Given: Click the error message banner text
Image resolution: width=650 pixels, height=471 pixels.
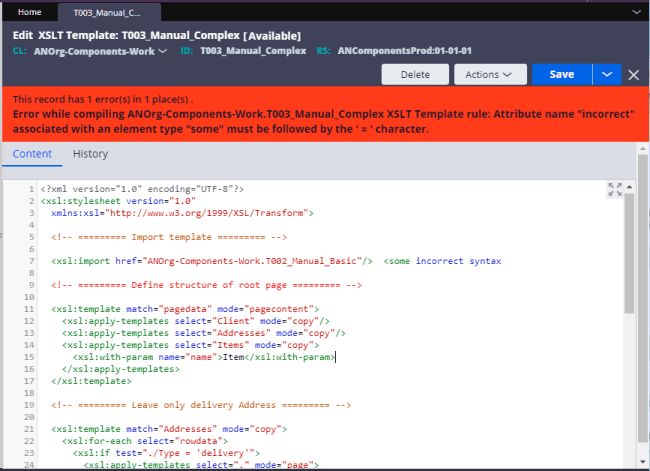Looking at the screenshot, I should click(x=323, y=121).
